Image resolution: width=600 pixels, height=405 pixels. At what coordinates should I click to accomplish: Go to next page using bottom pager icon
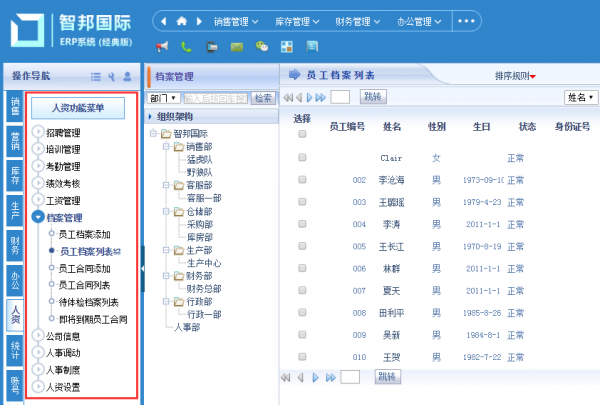(315, 378)
